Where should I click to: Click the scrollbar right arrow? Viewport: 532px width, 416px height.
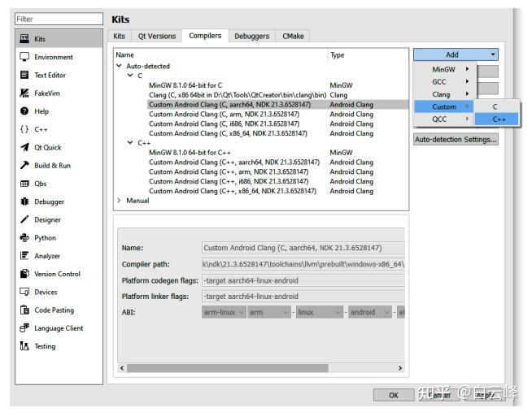tap(400, 368)
